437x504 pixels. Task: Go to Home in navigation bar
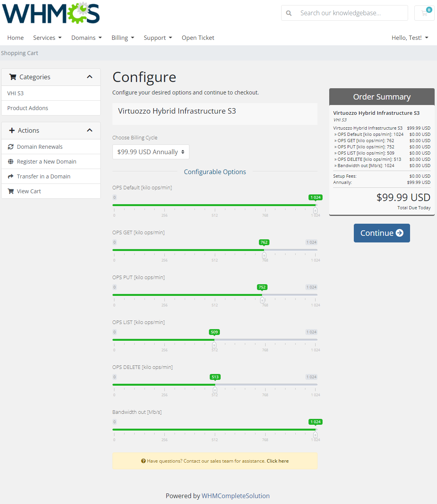[x=16, y=38]
